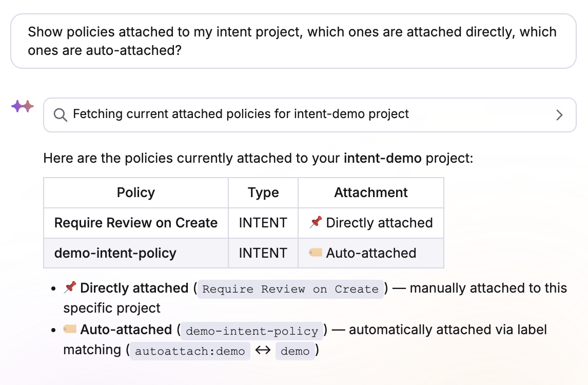The height and width of the screenshot is (385, 588).
Task: Click pushpin icon in the table's Directly attached cell
Action: click(316, 222)
